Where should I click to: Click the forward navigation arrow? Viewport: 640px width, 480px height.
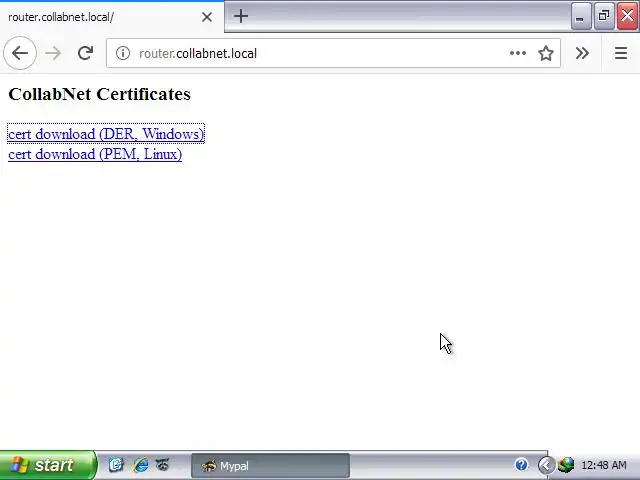(x=53, y=53)
